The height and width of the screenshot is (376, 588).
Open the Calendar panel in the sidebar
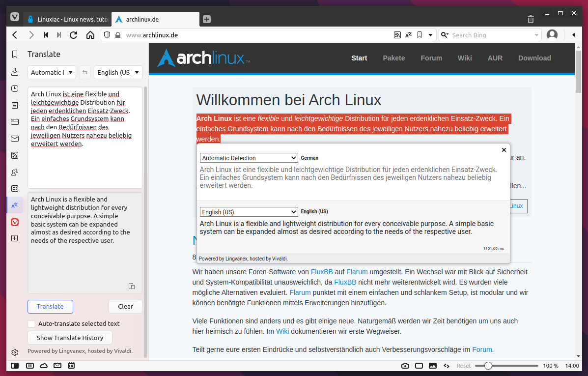[15, 188]
